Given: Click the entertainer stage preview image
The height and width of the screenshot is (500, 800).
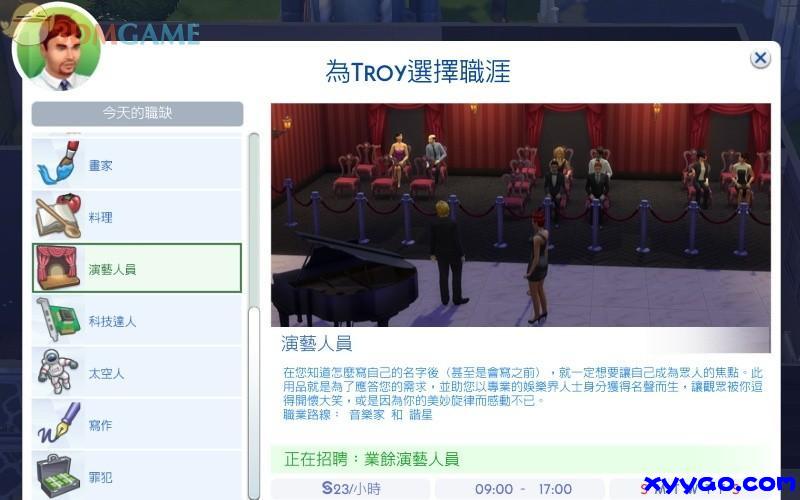Looking at the screenshot, I should 520,215.
